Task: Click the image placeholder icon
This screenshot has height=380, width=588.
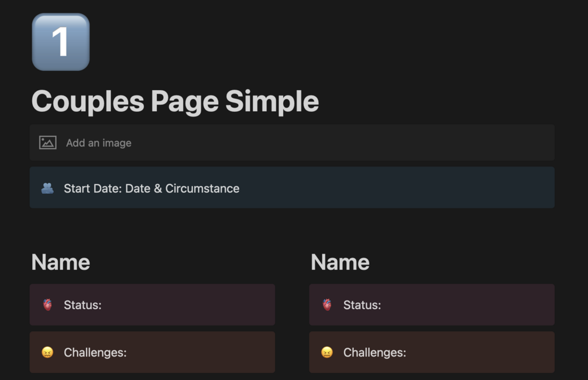Action: pos(48,143)
